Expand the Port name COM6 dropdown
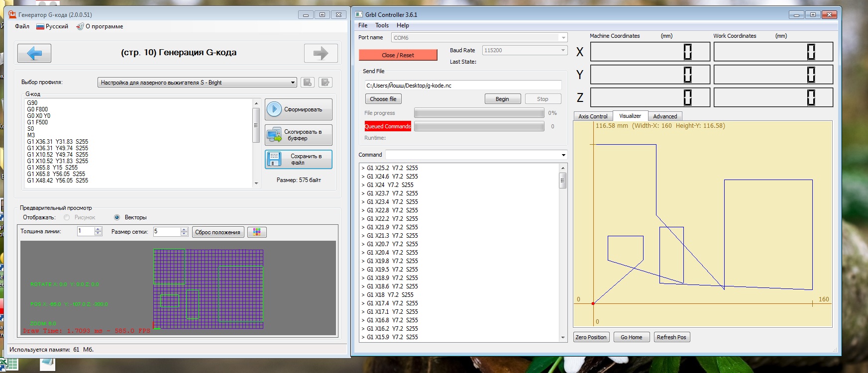Viewport: 868px width, 373px height. [x=563, y=38]
